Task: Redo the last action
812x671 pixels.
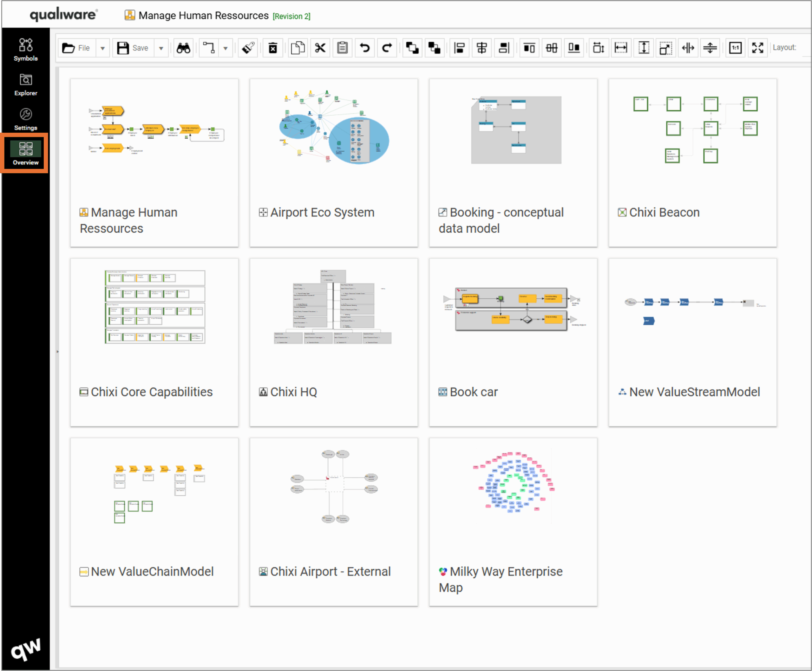Action: click(x=387, y=48)
